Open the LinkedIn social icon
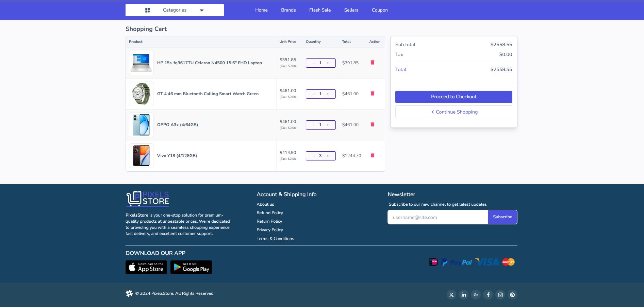The height and width of the screenshot is (307, 644). tap(463, 295)
